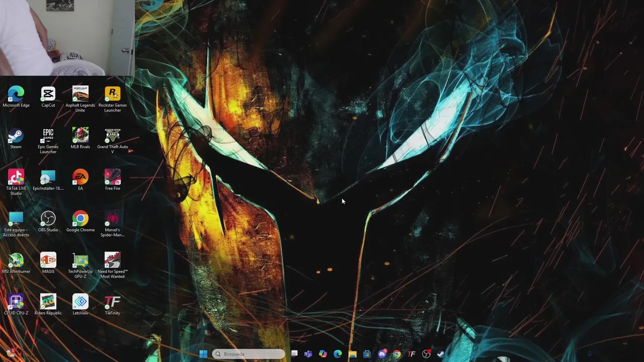Open File Explorer from the taskbar
Viewport: 644px width, 362px height.
(x=352, y=354)
